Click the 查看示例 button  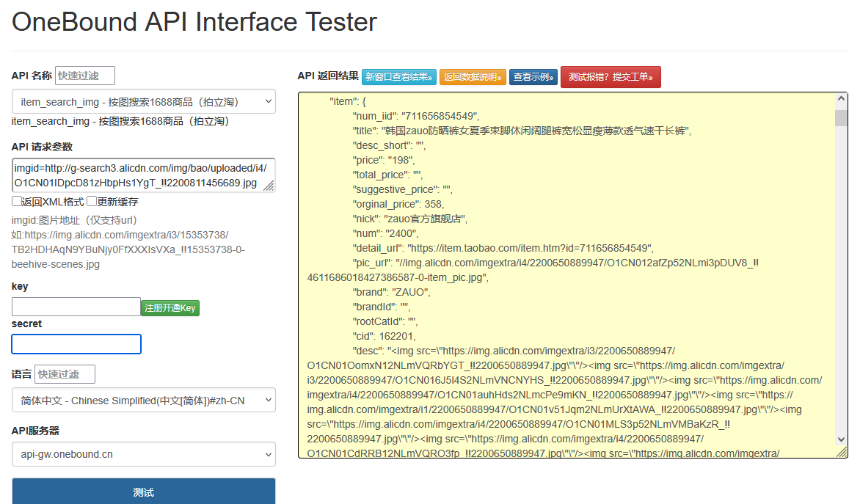(x=533, y=77)
